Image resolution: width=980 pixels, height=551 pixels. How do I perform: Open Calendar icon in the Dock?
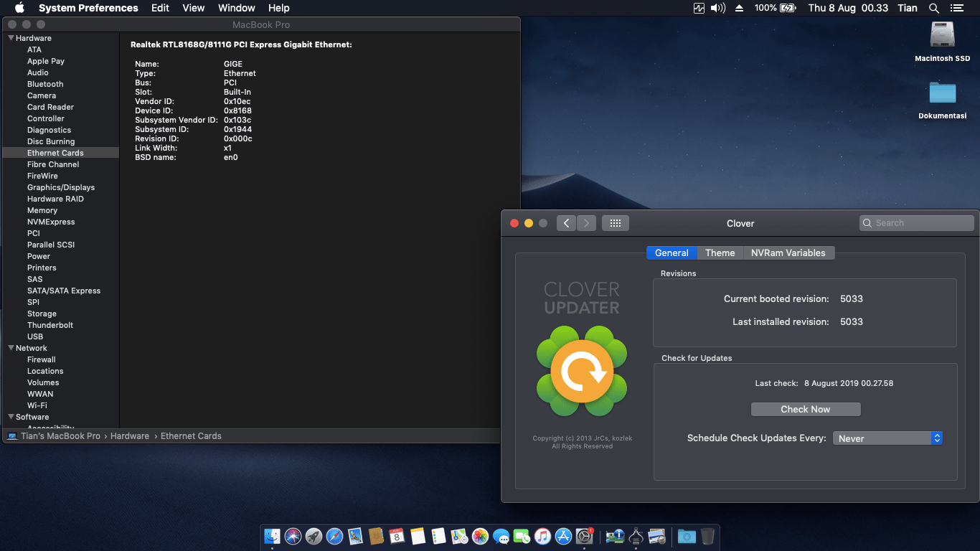coord(397,536)
